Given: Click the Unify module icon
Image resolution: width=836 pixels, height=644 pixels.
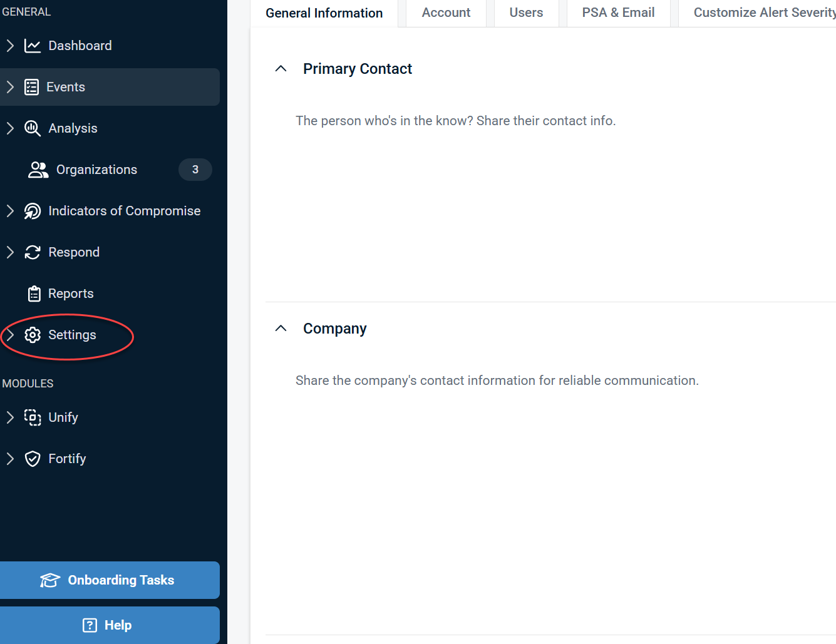Looking at the screenshot, I should click(x=33, y=417).
